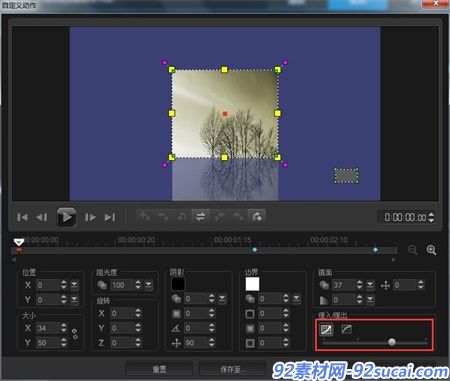Click the Size Y stepper for value 50
This screenshot has height=381, width=450.
[x=64, y=343]
